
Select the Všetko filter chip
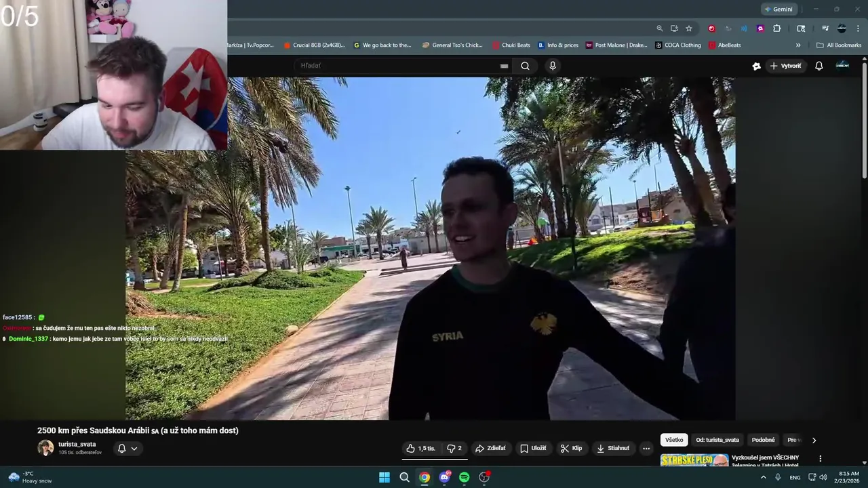pos(674,440)
